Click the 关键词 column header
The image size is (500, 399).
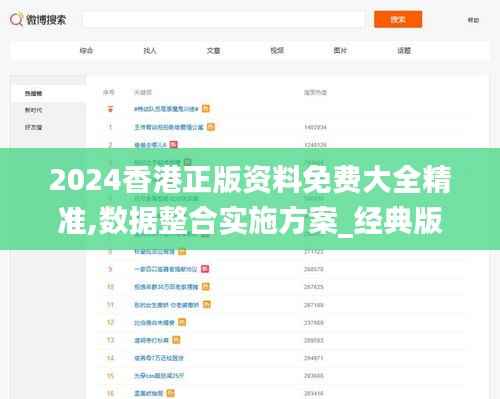coord(143,92)
